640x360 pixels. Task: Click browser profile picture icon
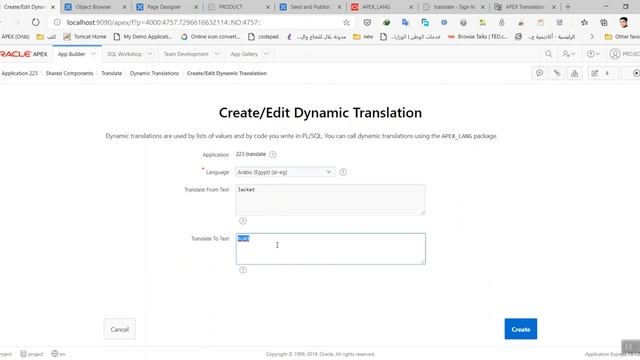tap(624, 22)
